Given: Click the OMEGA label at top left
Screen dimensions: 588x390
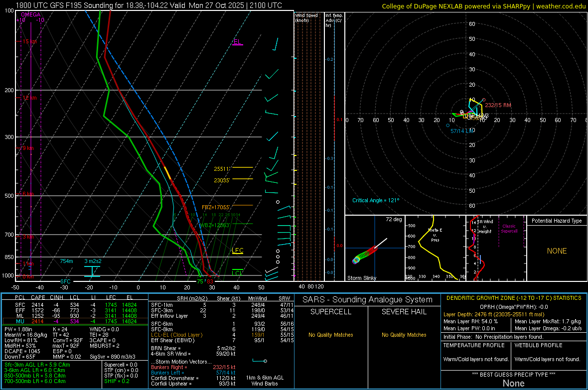Looking at the screenshot, I should pos(31,15).
